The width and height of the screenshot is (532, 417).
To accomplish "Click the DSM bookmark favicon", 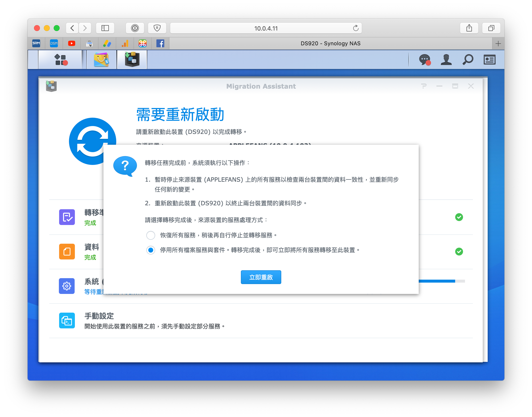I will coord(54,43).
